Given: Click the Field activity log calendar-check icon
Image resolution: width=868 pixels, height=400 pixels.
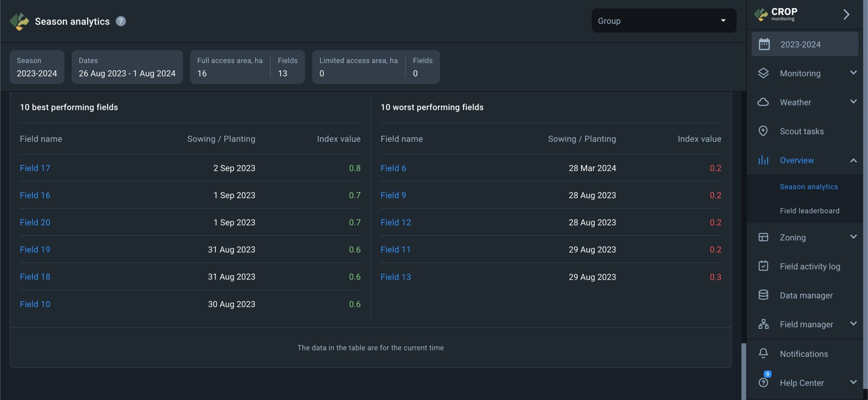Looking at the screenshot, I should click(x=763, y=266).
